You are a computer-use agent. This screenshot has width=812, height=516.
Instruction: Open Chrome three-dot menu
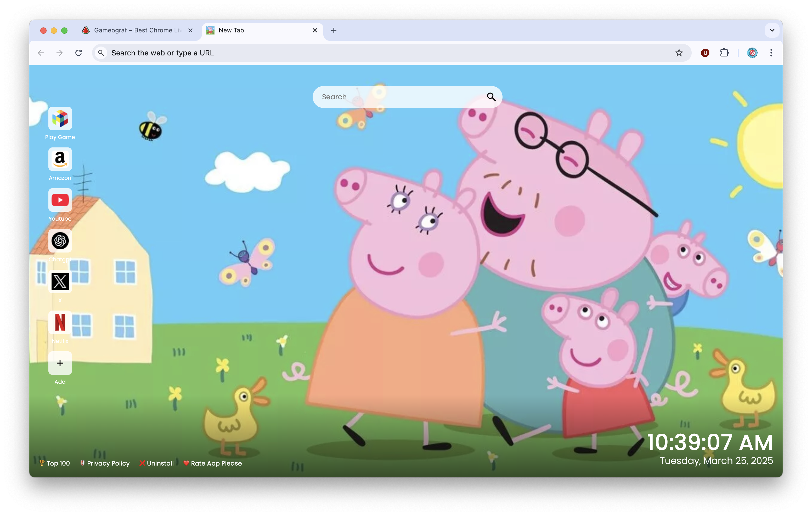pyautogui.click(x=771, y=53)
